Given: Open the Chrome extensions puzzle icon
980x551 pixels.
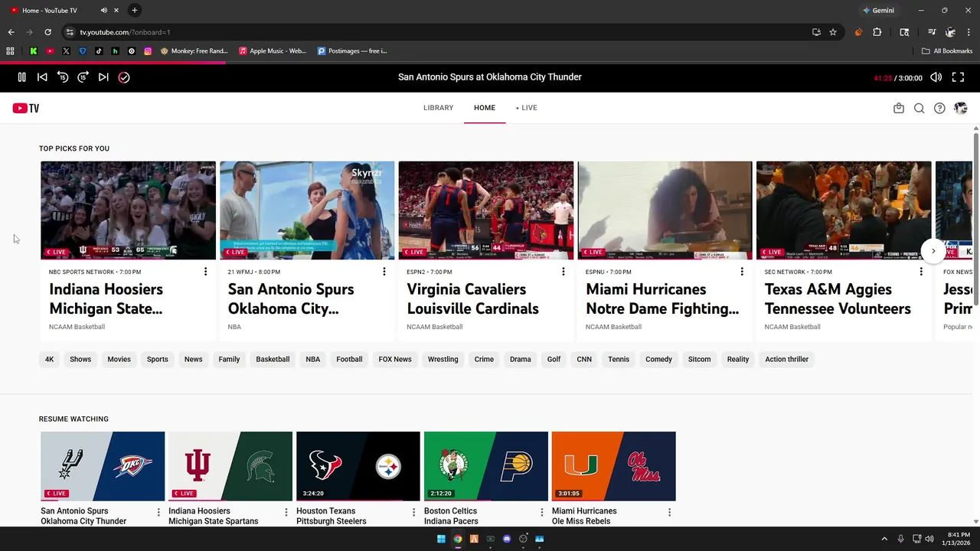Looking at the screenshot, I should pos(877,32).
